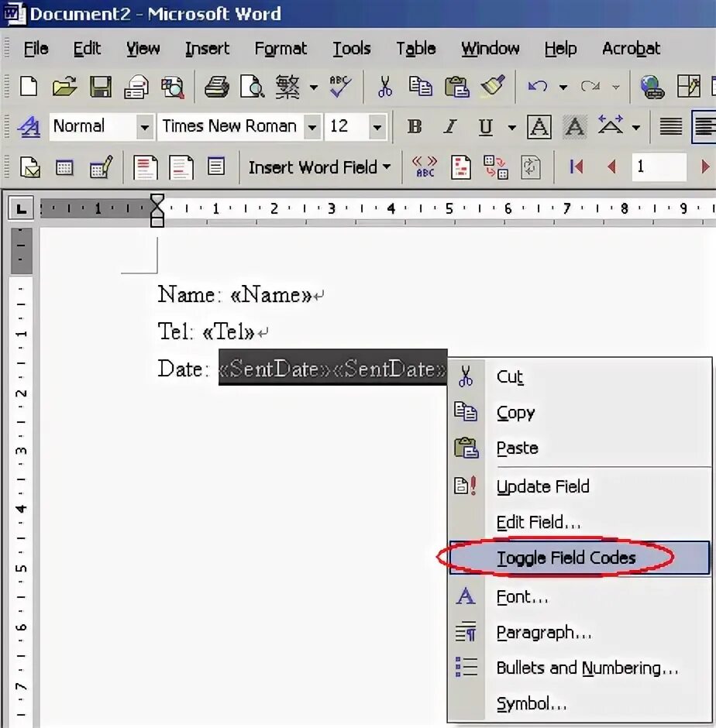Open Times New Roman font dropdown
716x728 pixels.
point(312,127)
